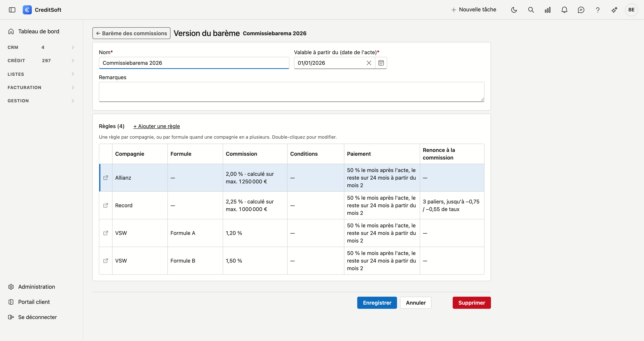Expand the CRÉDIT menu section

click(41, 60)
